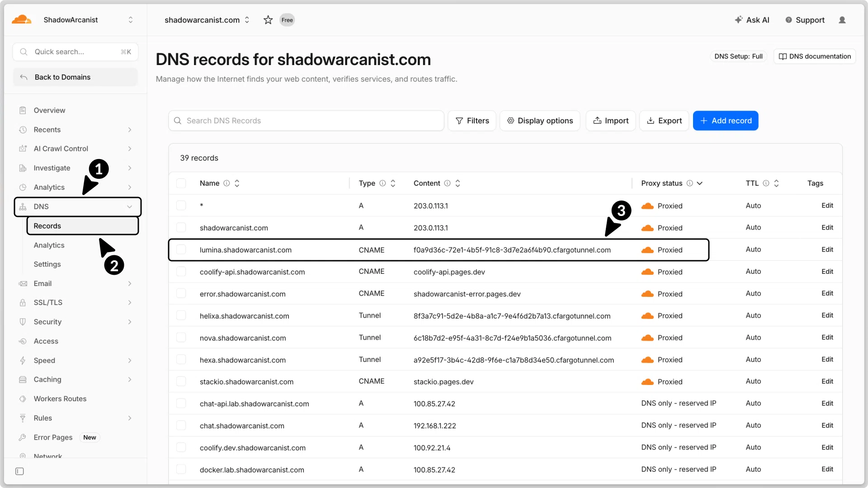
Task: Click the Cloudflare logo icon
Action: pyautogui.click(x=21, y=20)
